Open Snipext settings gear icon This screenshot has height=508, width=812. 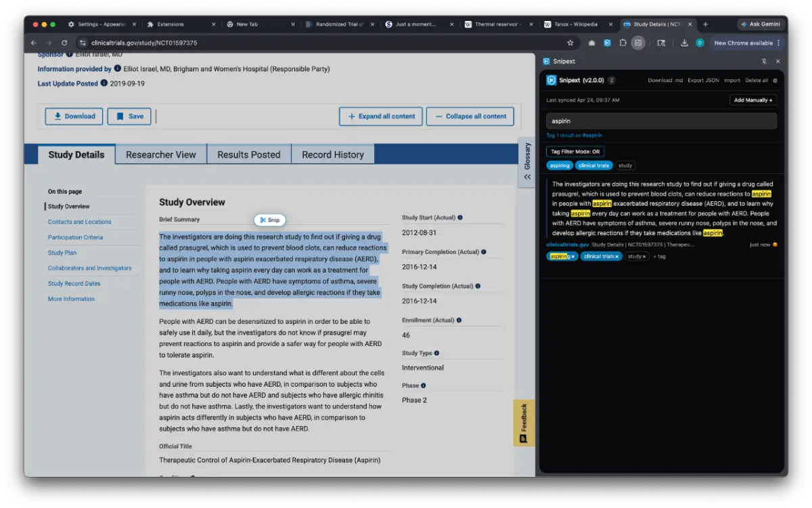(x=775, y=81)
